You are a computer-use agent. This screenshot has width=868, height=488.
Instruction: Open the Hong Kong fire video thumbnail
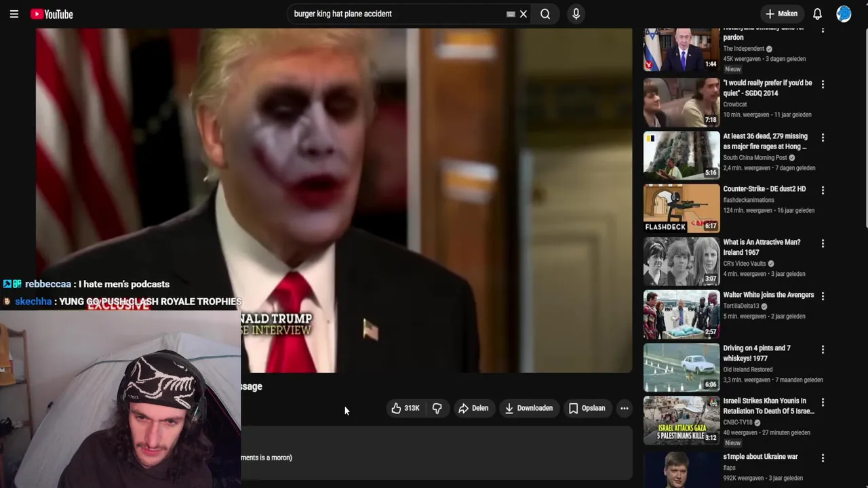(682, 155)
